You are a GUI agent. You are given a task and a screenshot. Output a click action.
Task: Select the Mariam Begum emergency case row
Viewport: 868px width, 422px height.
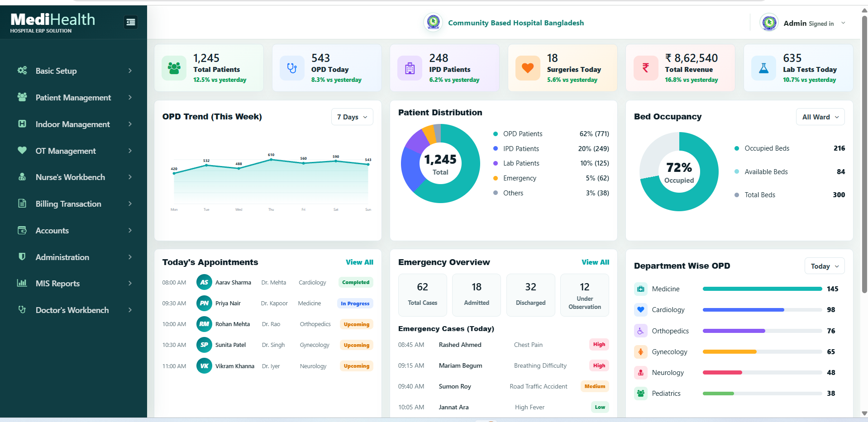click(504, 365)
